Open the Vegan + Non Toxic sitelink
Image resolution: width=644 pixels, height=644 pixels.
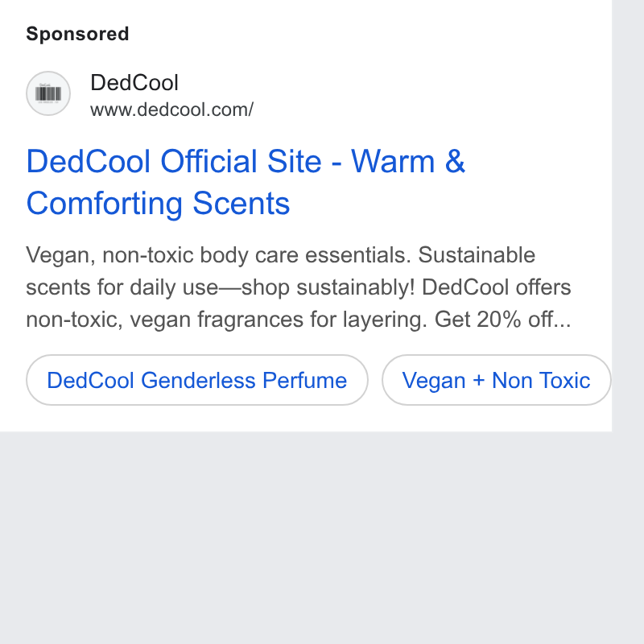(x=496, y=380)
